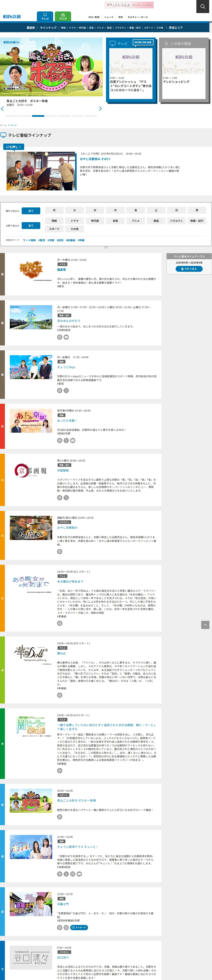Open the ニュース header link

pos(109,17)
